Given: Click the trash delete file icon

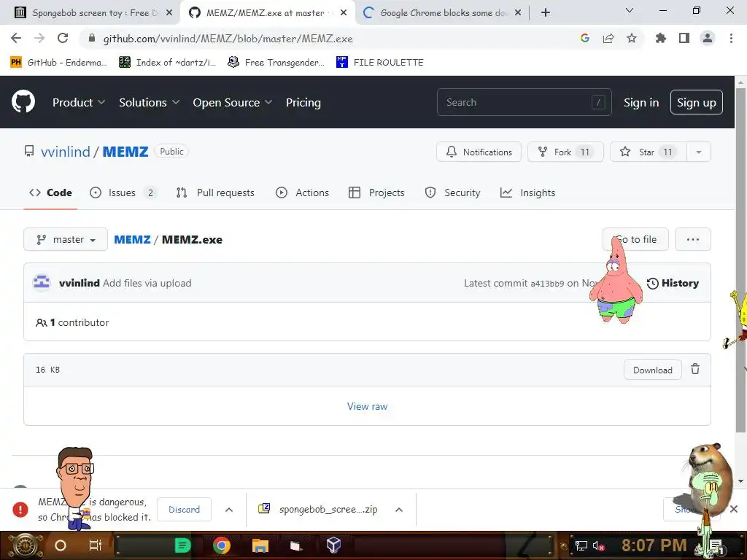Looking at the screenshot, I should (695, 369).
